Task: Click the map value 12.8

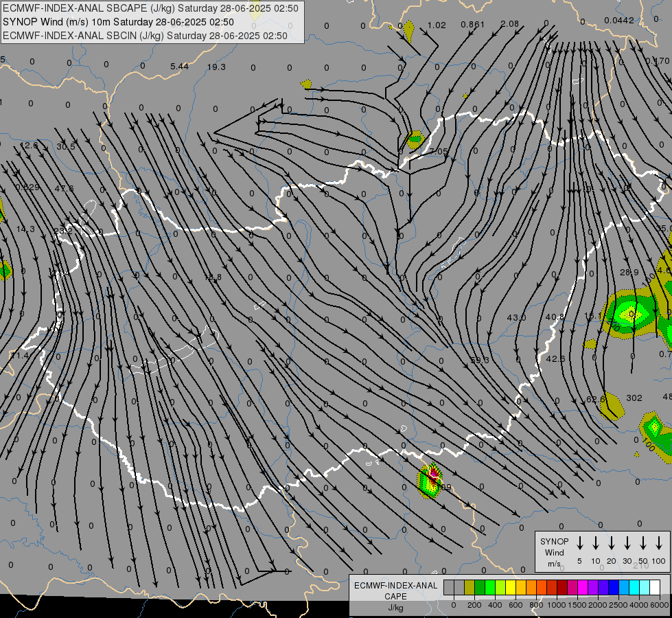Action: [x=213, y=277]
